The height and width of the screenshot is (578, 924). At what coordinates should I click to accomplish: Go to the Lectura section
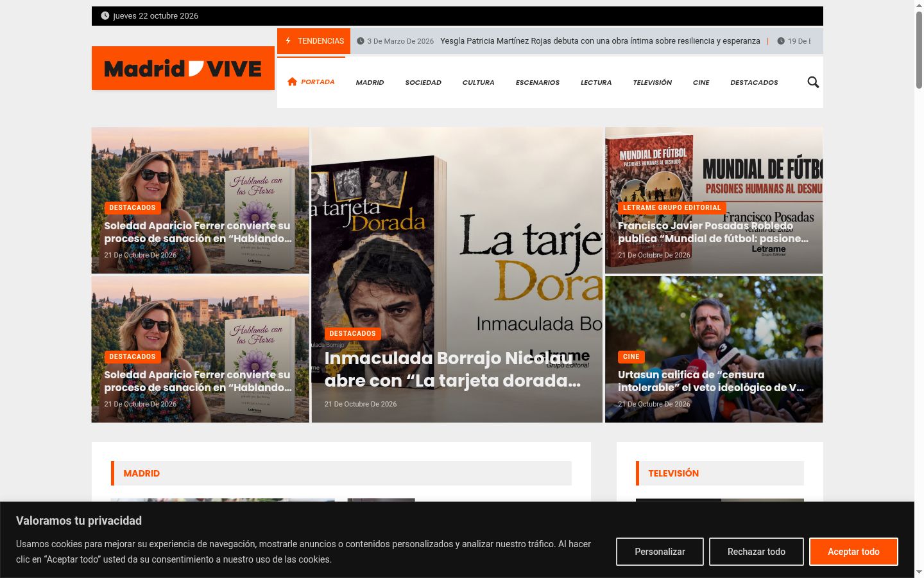point(596,82)
